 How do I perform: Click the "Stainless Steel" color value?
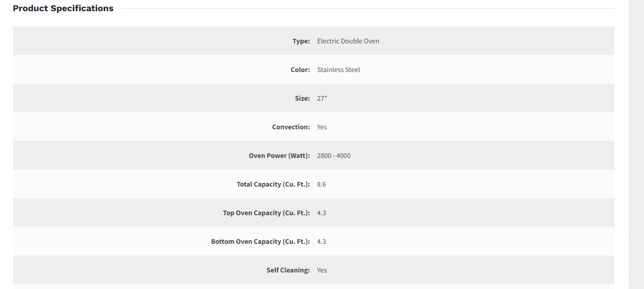[x=338, y=70]
